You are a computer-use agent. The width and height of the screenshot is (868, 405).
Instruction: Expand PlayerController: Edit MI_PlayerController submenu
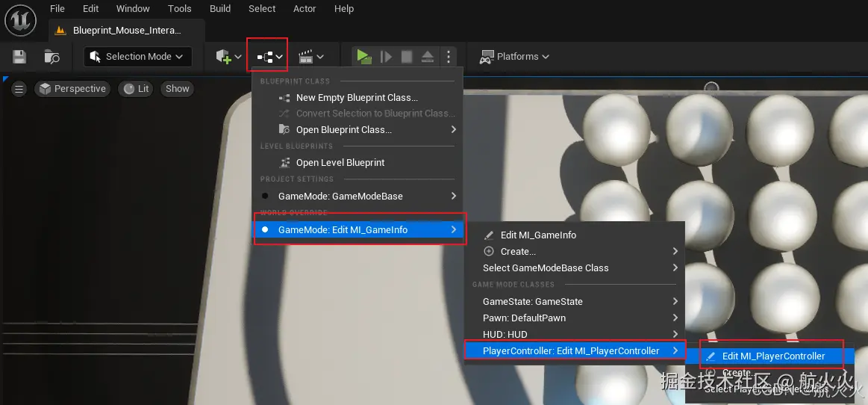pyautogui.click(x=575, y=350)
